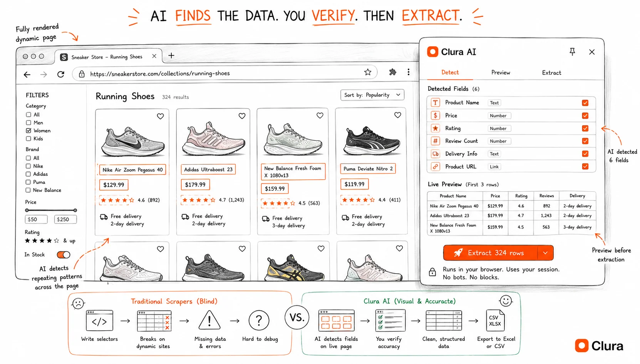The height and width of the screenshot is (364, 640).
Task: Open the browser extensions puzzle icon
Action: 392,72
